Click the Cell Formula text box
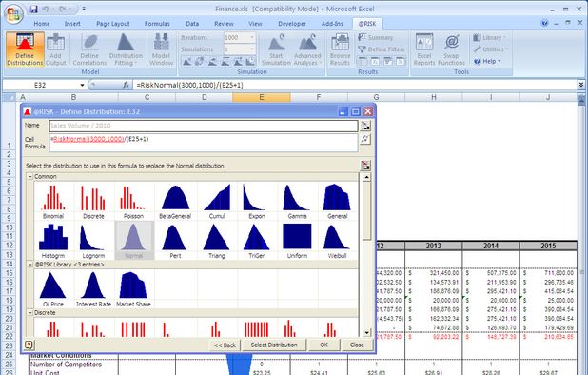 [204, 143]
